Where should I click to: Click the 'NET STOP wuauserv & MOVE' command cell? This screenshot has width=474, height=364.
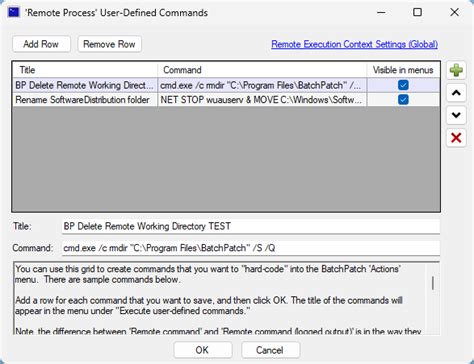point(262,100)
